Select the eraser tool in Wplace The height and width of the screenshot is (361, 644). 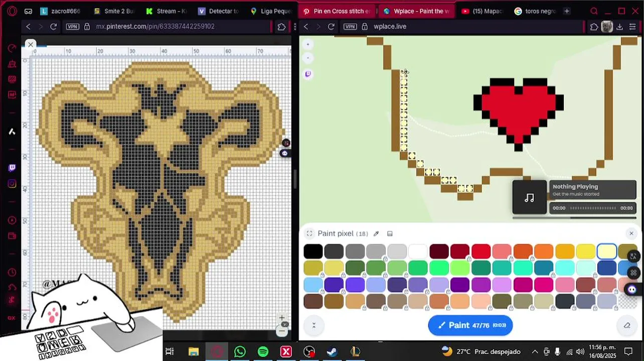pyautogui.click(x=627, y=325)
